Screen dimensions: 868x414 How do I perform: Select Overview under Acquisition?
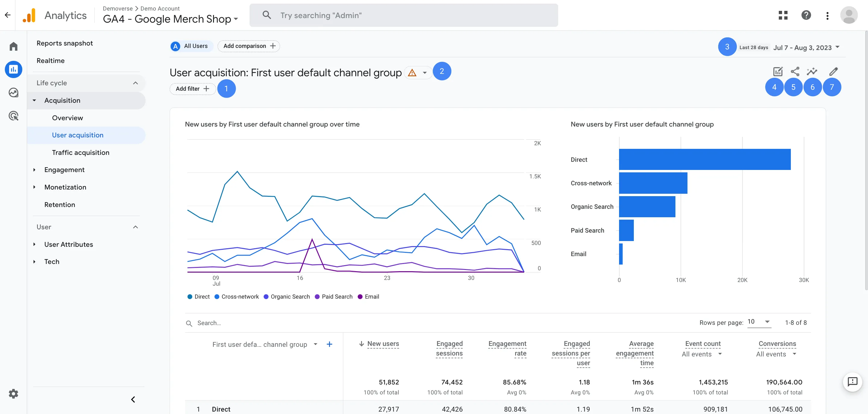tap(68, 118)
